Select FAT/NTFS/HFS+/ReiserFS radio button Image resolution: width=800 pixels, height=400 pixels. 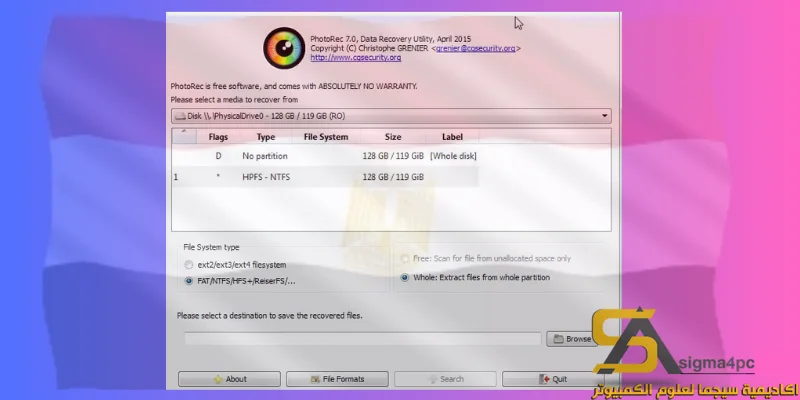click(189, 281)
